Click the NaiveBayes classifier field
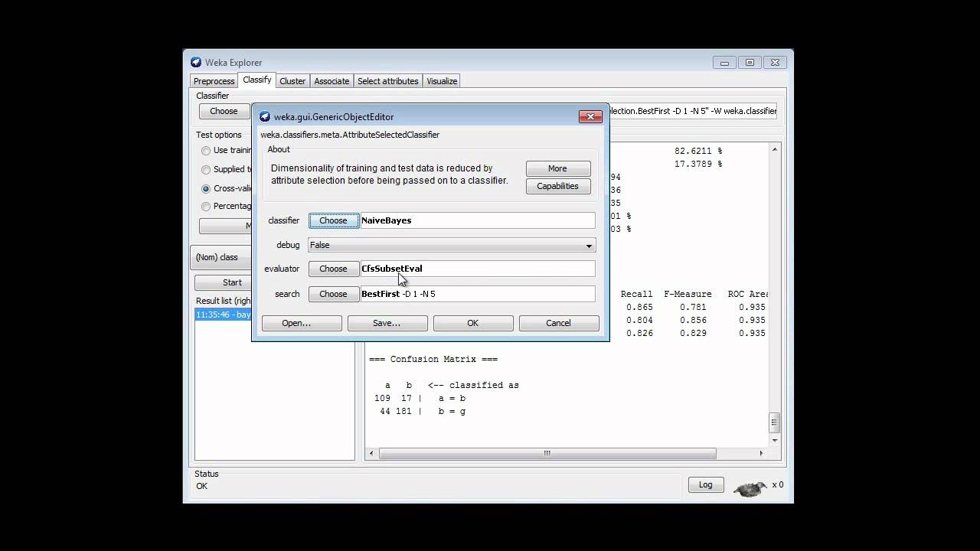980x551 pixels. point(477,220)
